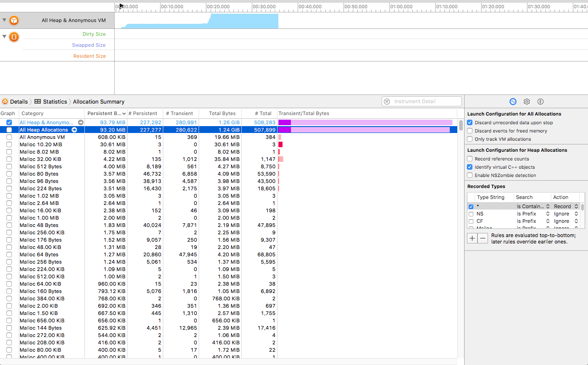This screenshot has width=588, height=365.
Task: Click the Allocations instrument cube icon
Action: [14, 21]
